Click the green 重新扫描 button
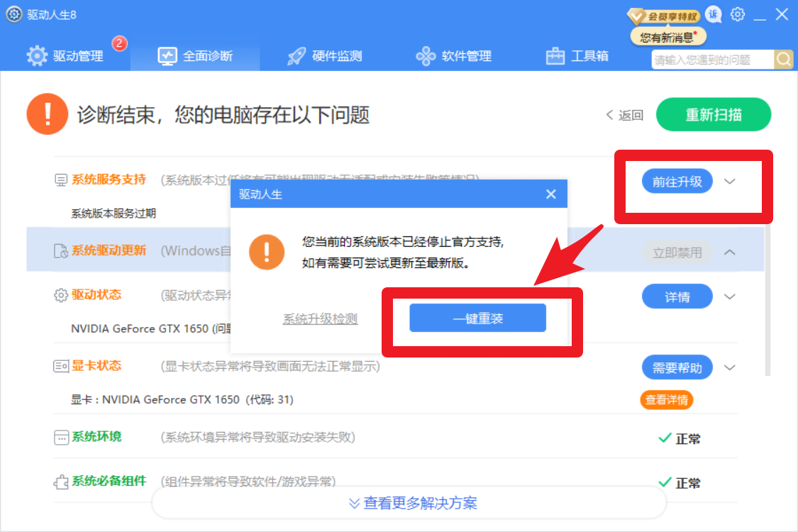Viewport: 798px width, 532px height. point(714,114)
